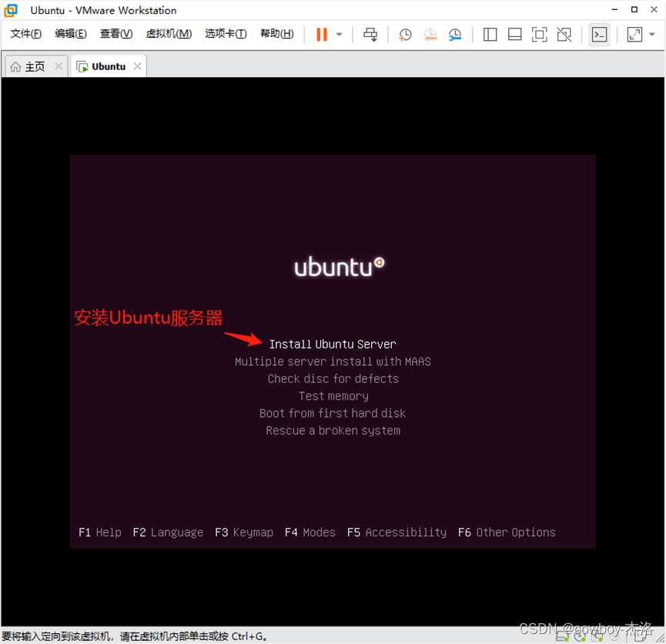Open the snapshot manager
The image size is (666, 644).
pyautogui.click(x=455, y=34)
